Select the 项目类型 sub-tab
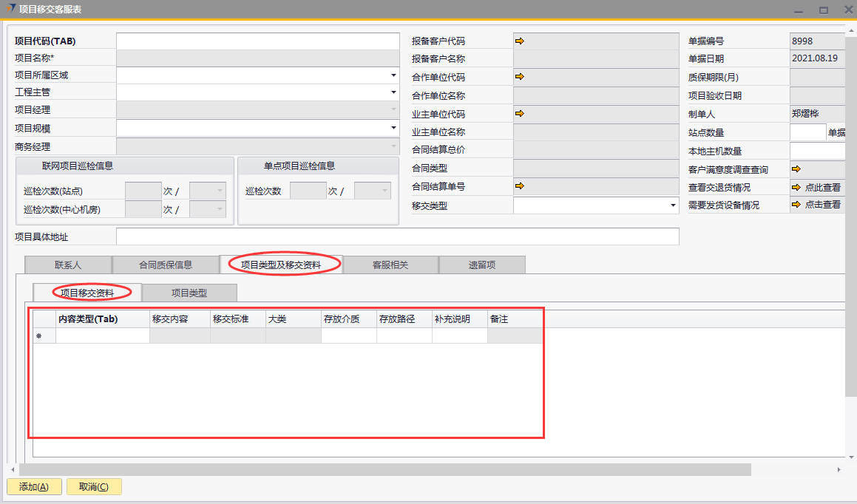 pos(189,293)
